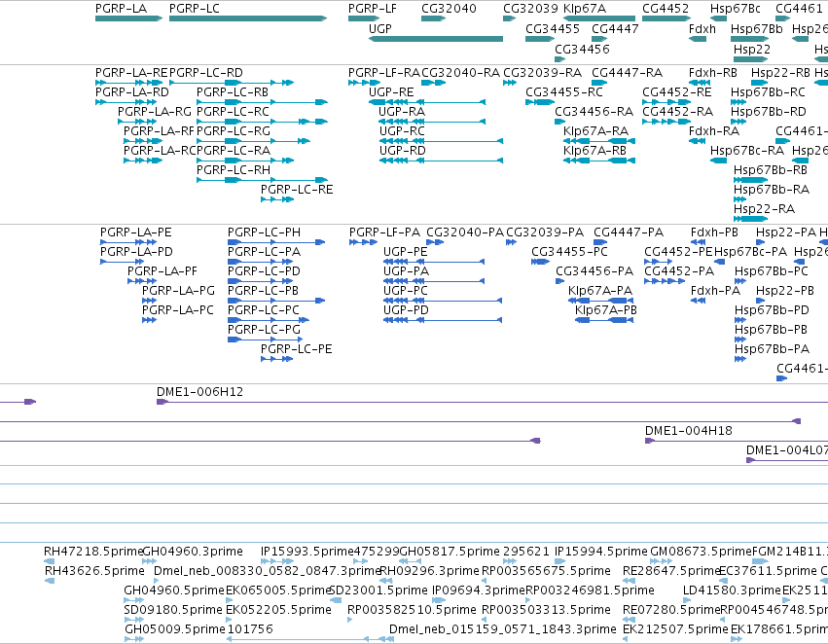Click the Fdxh gene label
This screenshot has width=828, height=644.
(x=702, y=28)
